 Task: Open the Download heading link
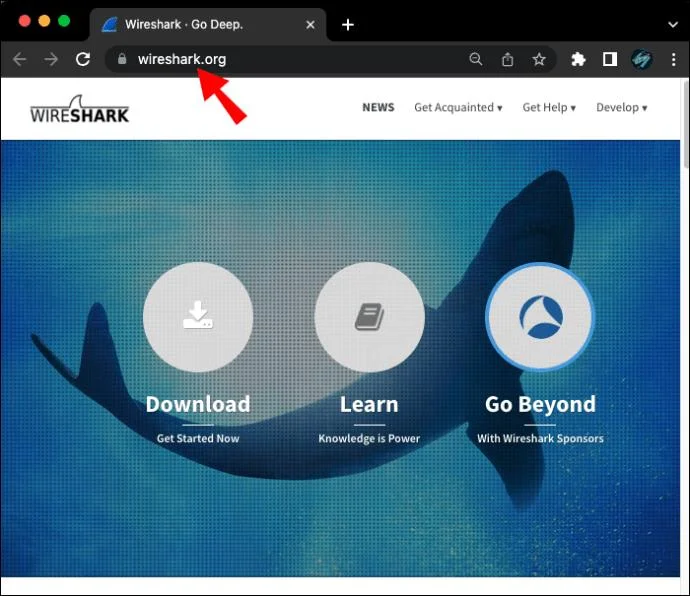point(198,404)
